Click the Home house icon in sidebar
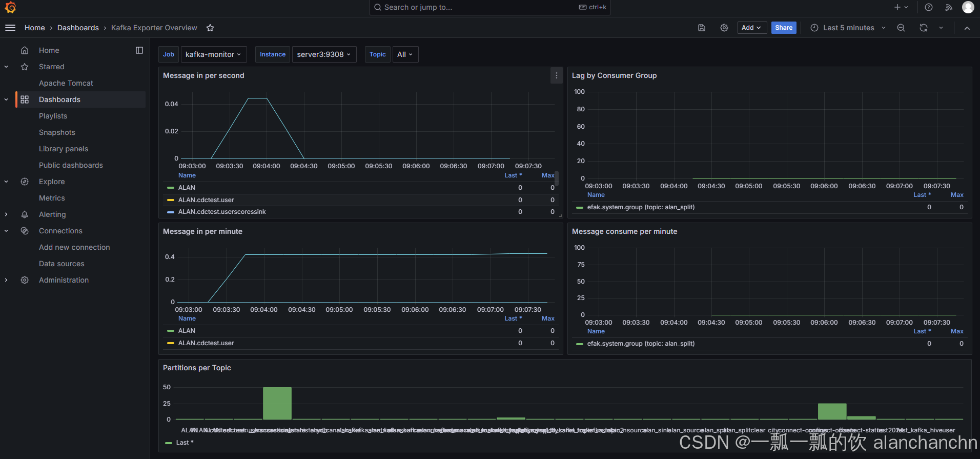Screen dimensions: 980x459 pos(25,50)
